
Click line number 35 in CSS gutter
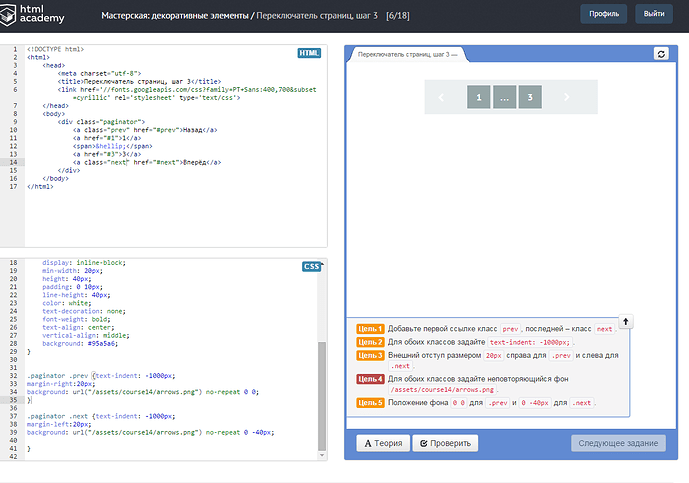tap(13, 400)
